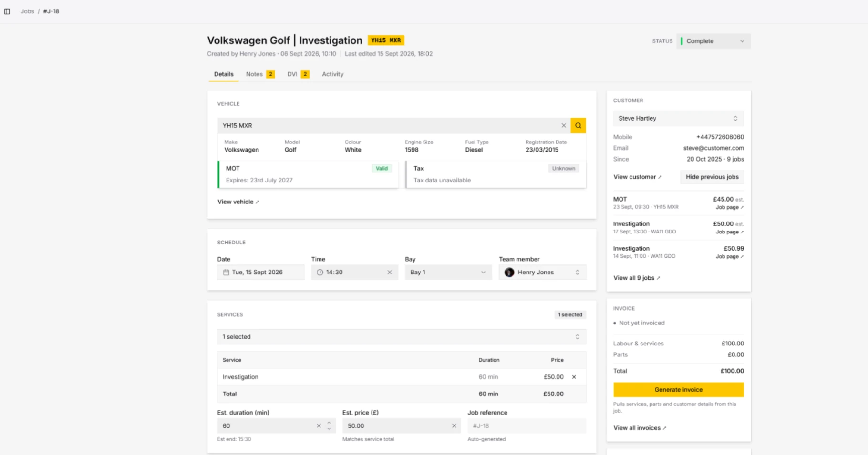
Task: Open the Steve Hartley customer selector
Action: pos(678,119)
